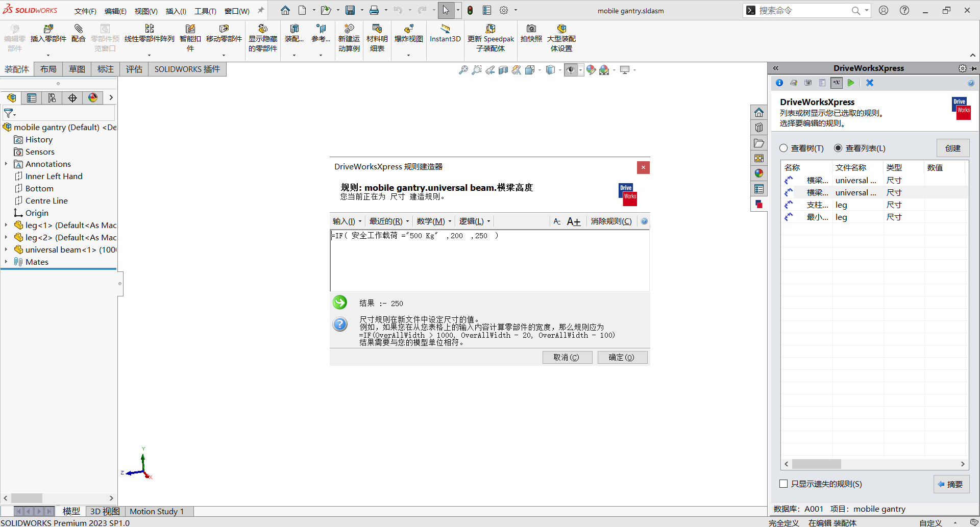Select the Mate (配合) tool
The image size is (980, 527).
tap(78, 34)
